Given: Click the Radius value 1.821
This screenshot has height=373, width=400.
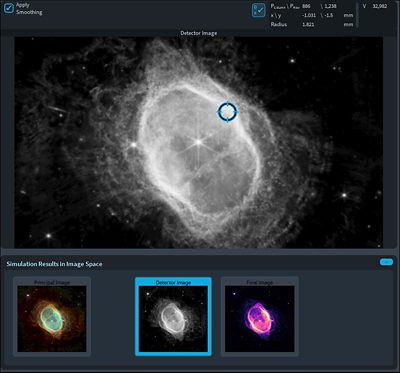Looking at the screenshot, I should click(308, 24).
